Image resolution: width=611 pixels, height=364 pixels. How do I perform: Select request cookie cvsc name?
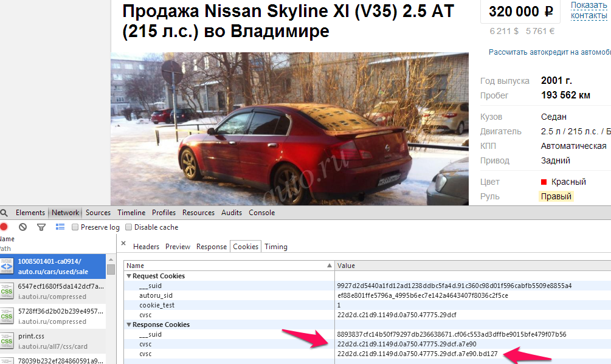point(145,315)
